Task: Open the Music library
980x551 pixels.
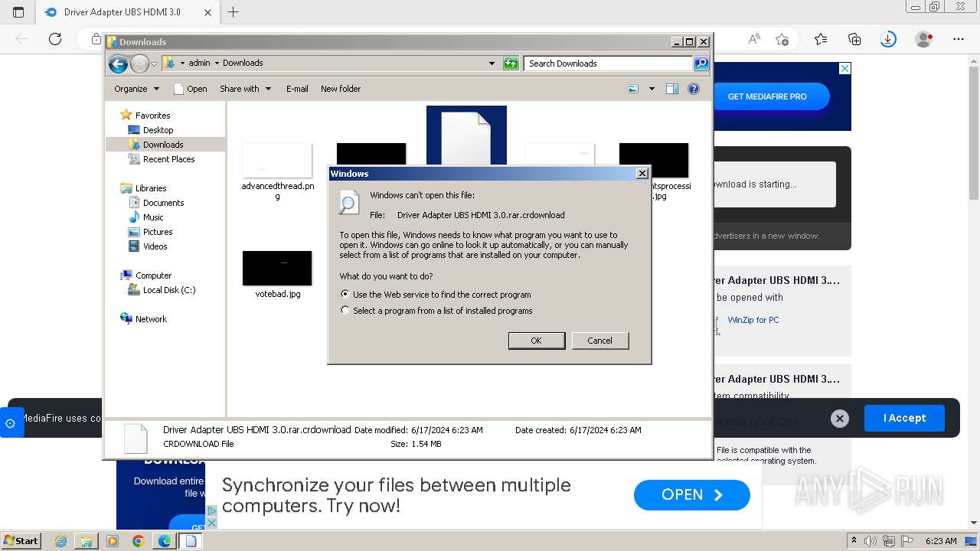Action: (153, 217)
